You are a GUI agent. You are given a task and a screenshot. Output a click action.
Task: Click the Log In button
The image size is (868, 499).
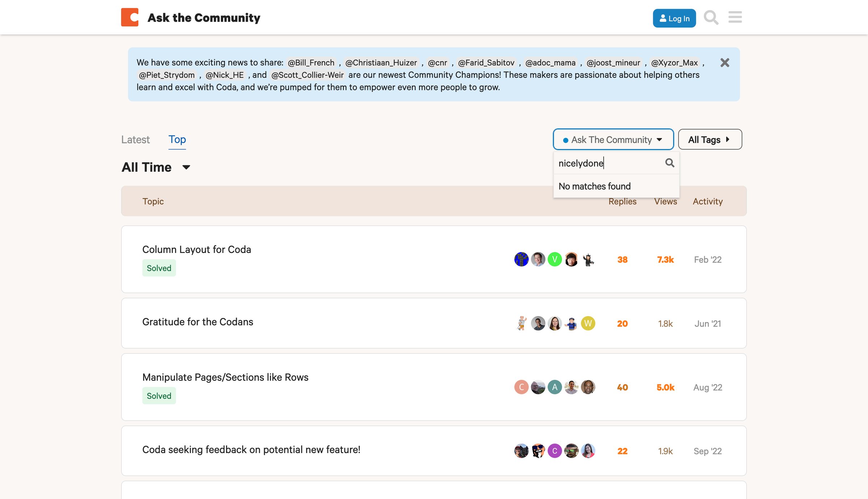(x=674, y=18)
